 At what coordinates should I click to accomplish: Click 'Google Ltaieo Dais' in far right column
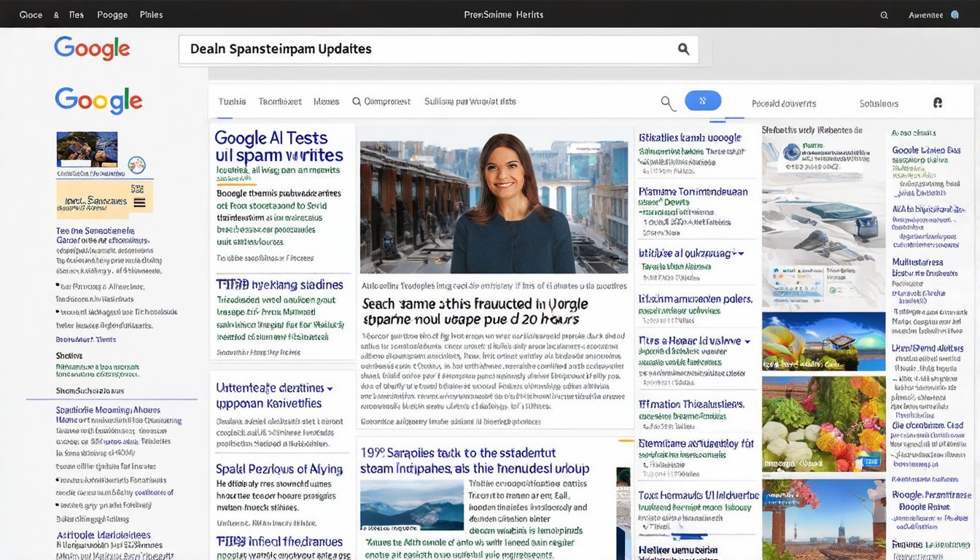[926, 150]
